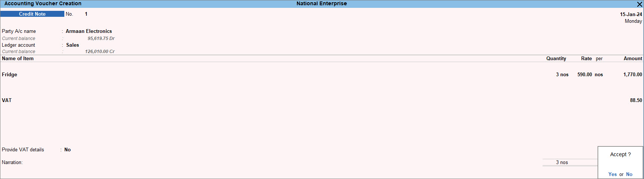The image size is (644, 179).
Task: Click the quantity 3 nos for Fridge
Action: tap(562, 74)
